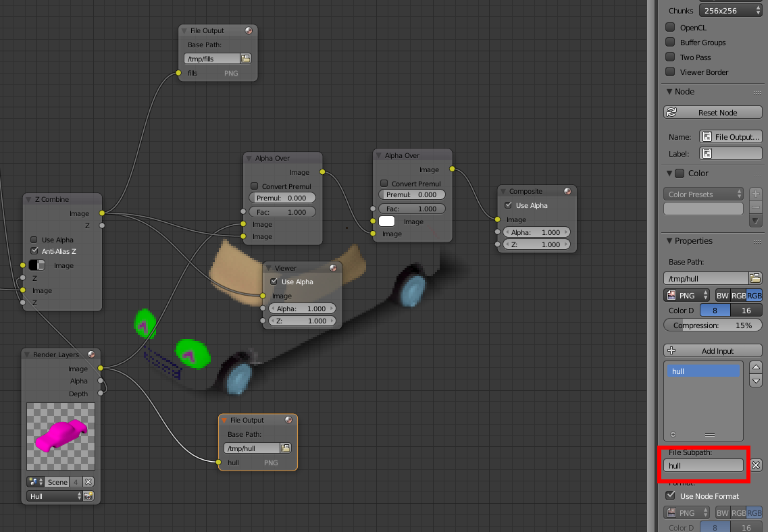Click the plus icon on Add Input

coord(670,350)
